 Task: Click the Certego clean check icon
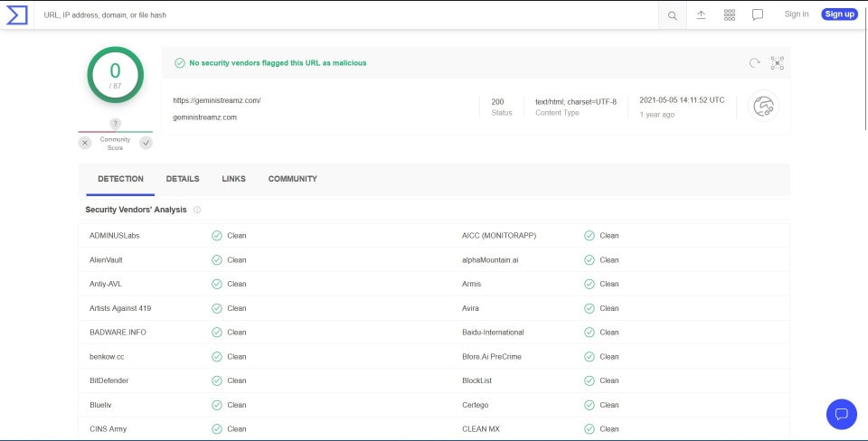coord(590,405)
